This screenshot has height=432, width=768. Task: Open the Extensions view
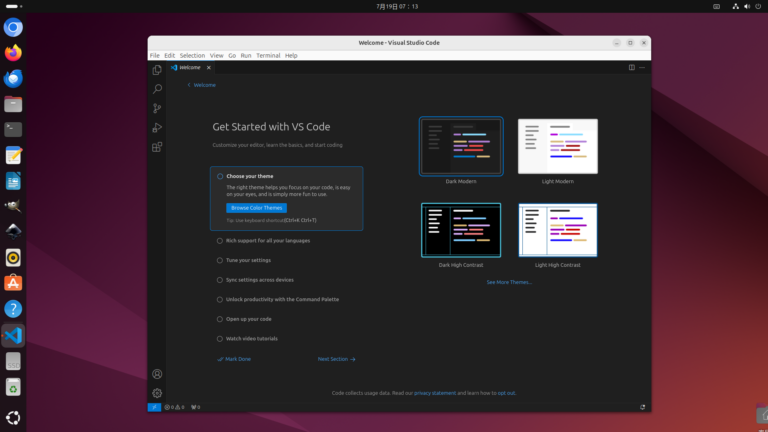(x=157, y=147)
